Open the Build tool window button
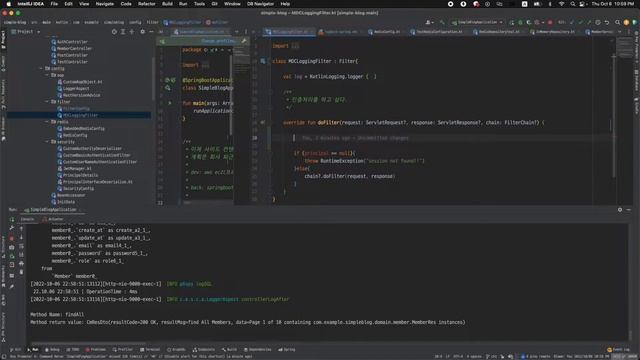This screenshot has height=360, width=640. pyautogui.click(x=229, y=349)
